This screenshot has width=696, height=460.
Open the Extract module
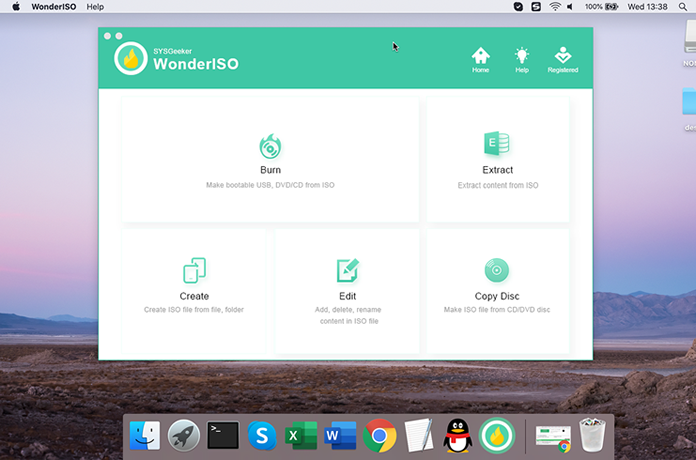pos(498,159)
